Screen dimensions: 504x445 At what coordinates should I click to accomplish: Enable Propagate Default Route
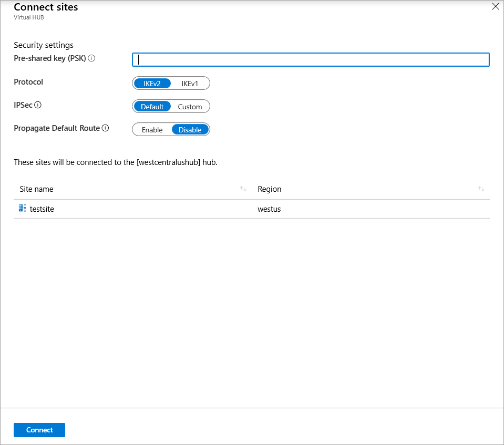pyautogui.click(x=152, y=130)
